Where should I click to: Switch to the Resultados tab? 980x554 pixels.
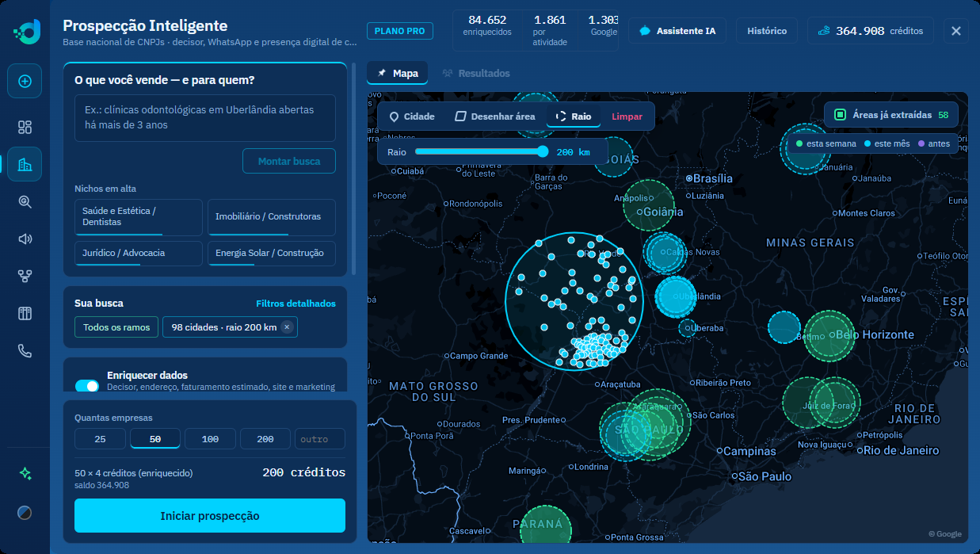(x=476, y=73)
